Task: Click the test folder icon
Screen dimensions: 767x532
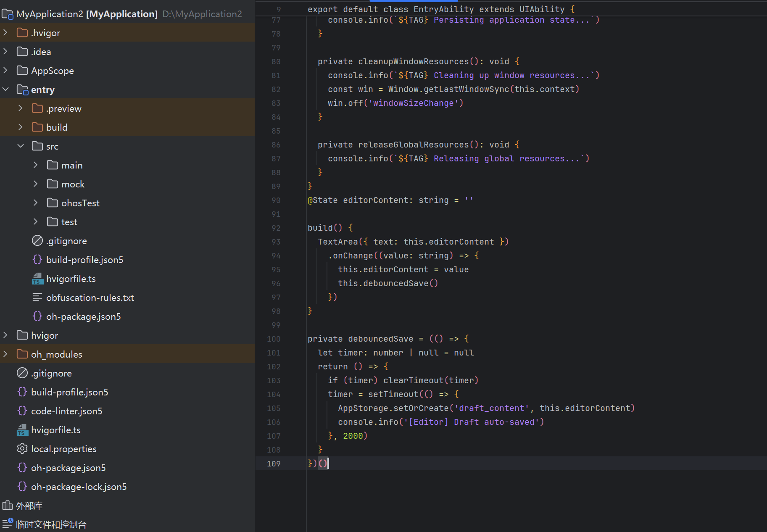Action: tap(53, 221)
